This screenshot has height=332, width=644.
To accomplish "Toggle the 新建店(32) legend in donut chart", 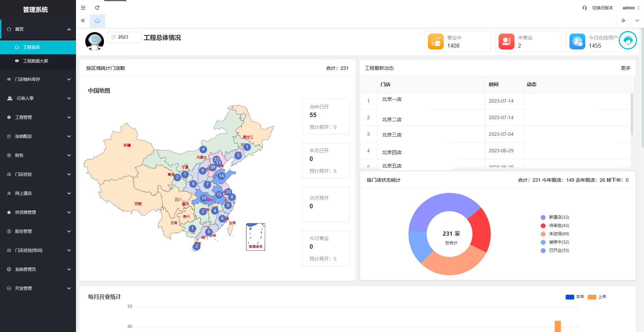I will click(x=554, y=217).
